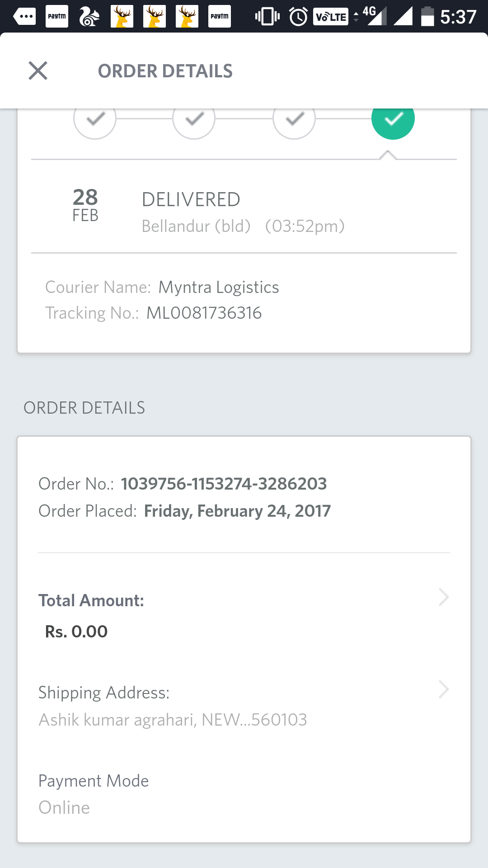Viewport: 488px width, 868px height.
Task: Tap the battery status icon
Action: pos(427,17)
